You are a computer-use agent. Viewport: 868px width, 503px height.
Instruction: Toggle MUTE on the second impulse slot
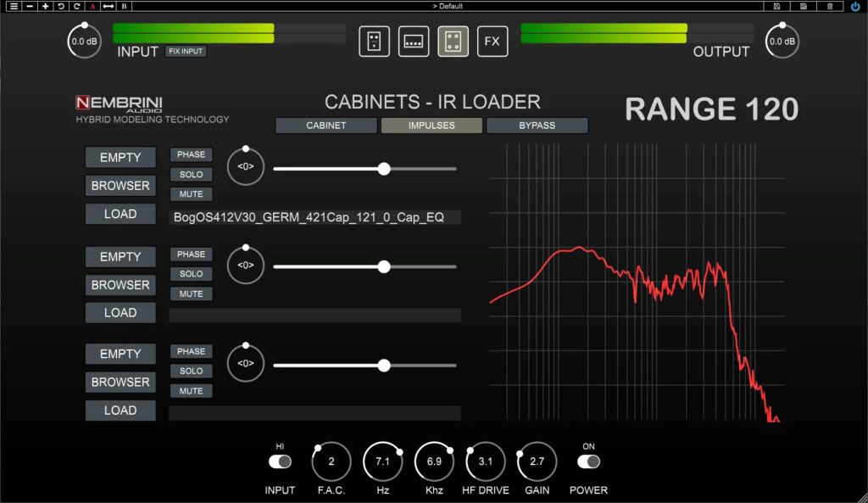(191, 294)
